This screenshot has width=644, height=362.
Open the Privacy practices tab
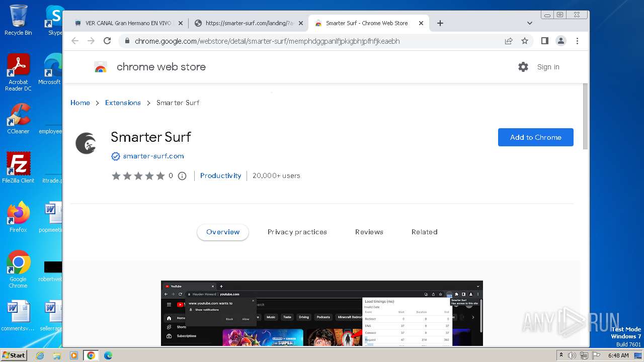click(x=297, y=232)
